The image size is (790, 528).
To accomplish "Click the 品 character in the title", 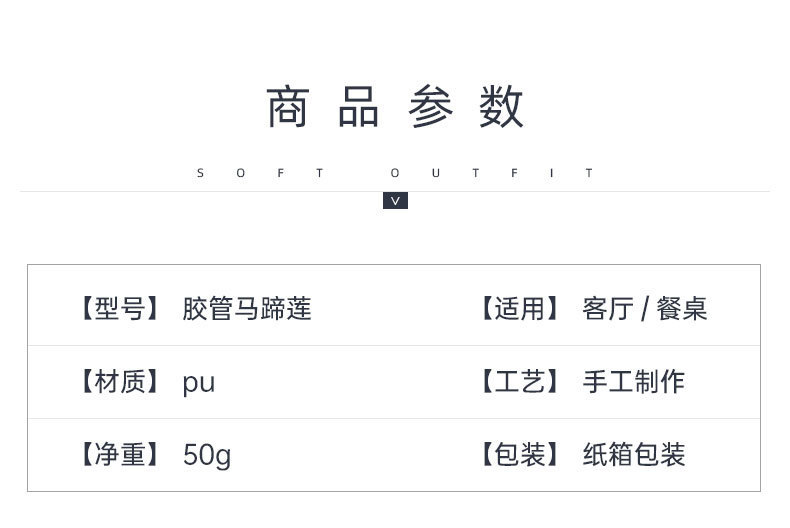I will click(x=358, y=107).
